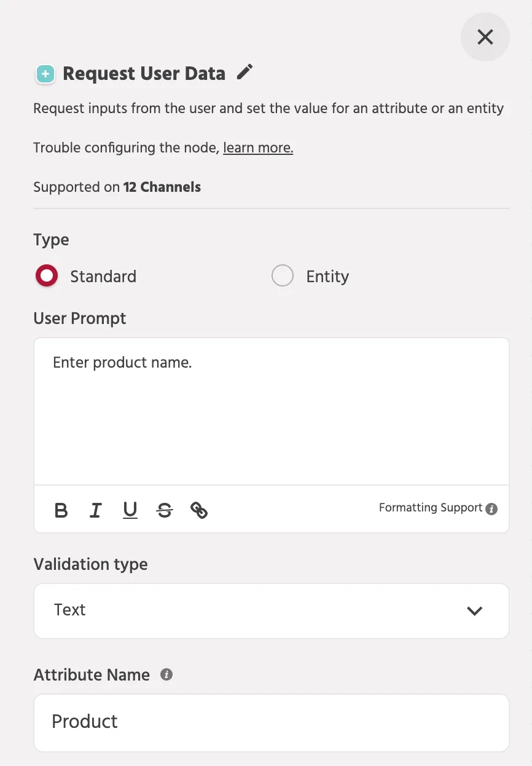Screen dimensions: 532x766
Task: Toggle bold formatting in User Prompt
Action: (61, 510)
